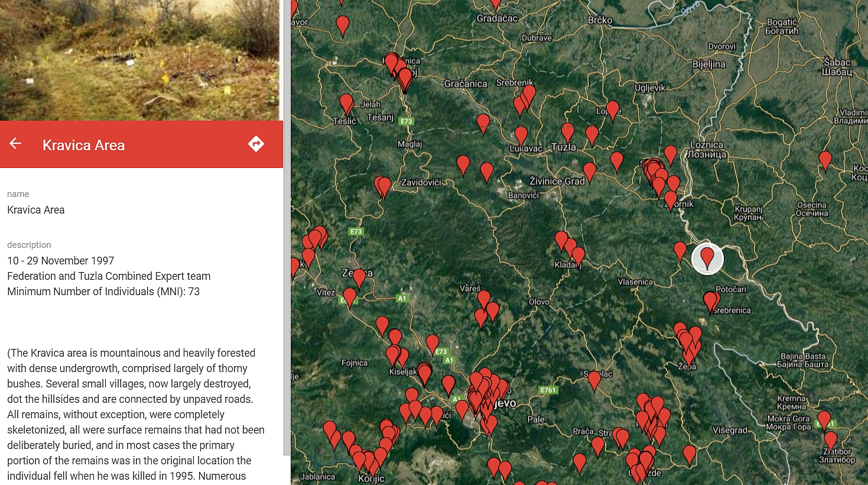Select the pin south of Gračanica
The image size is (868, 485).
(483, 122)
